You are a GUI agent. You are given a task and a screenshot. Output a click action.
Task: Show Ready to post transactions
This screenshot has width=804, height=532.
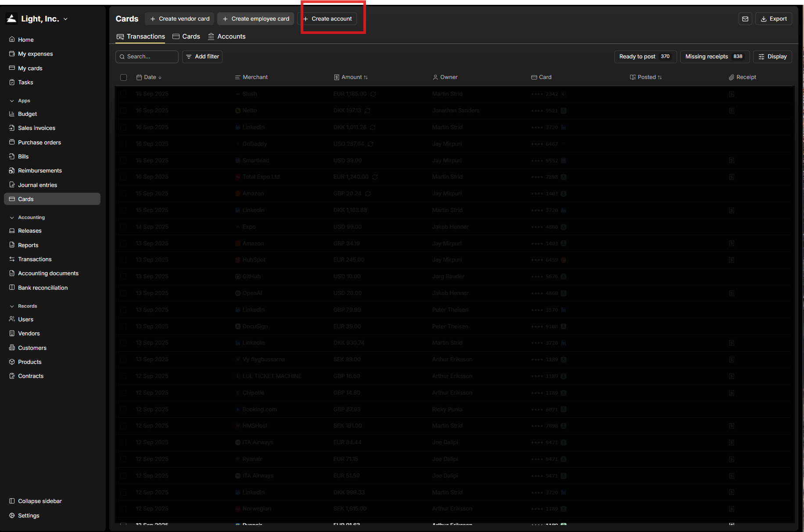click(x=645, y=57)
